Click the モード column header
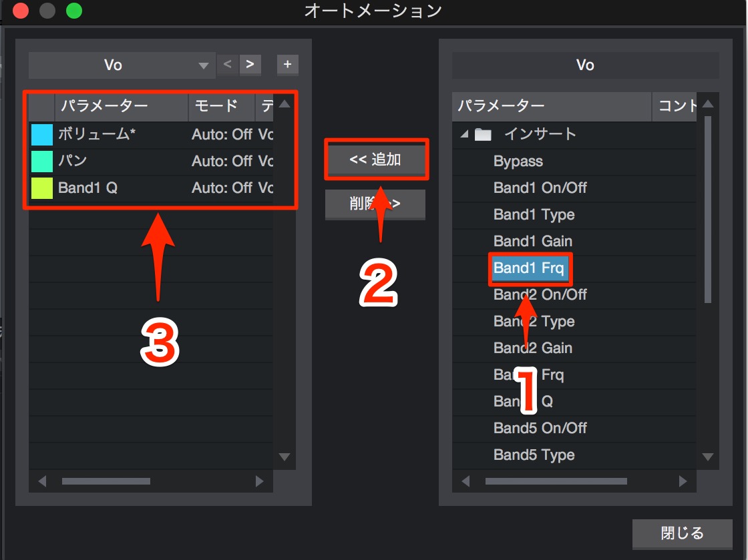The height and width of the screenshot is (560, 748). tap(222, 106)
